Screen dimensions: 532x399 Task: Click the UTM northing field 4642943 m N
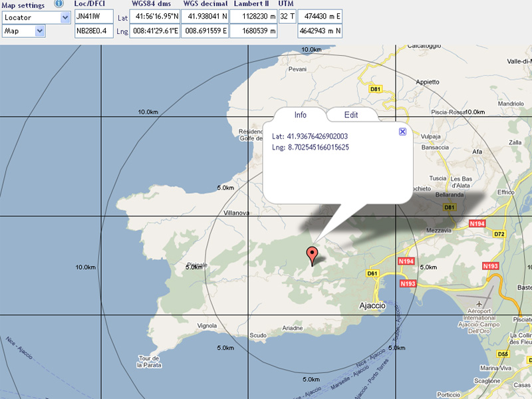tap(320, 31)
